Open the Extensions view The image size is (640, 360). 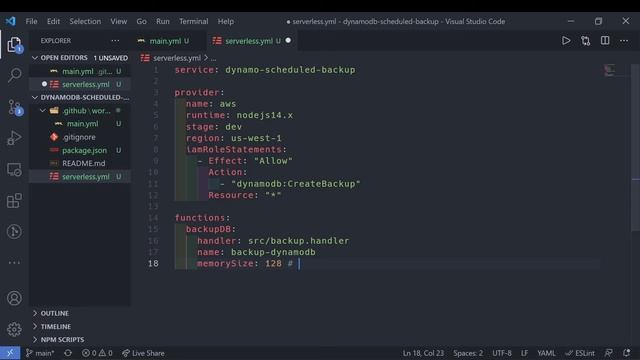point(14,200)
